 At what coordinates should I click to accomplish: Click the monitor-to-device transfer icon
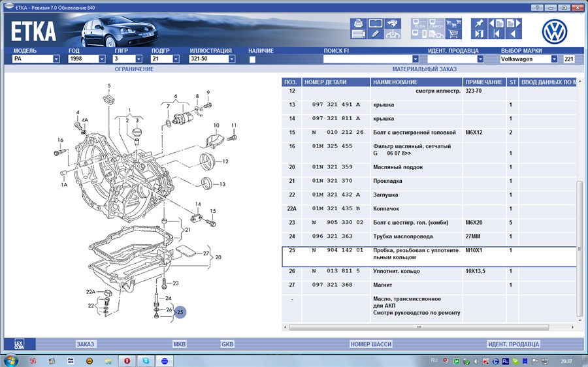[x=419, y=34]
